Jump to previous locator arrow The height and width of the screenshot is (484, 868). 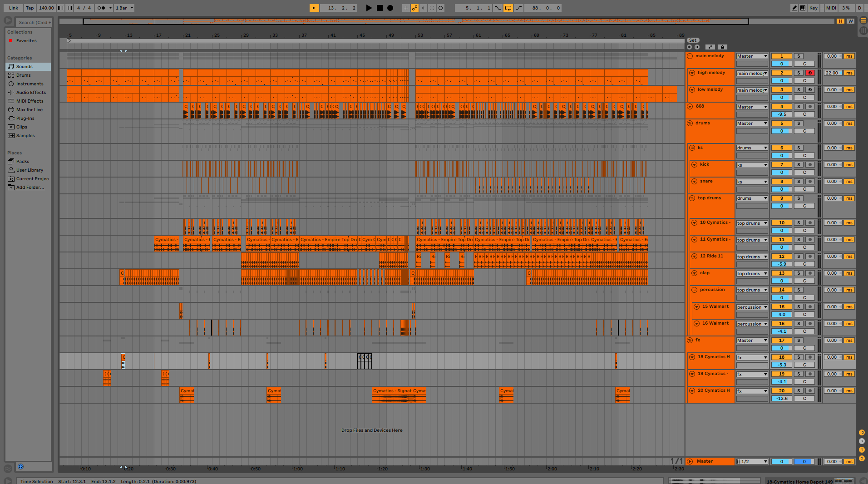coord(690,47)
